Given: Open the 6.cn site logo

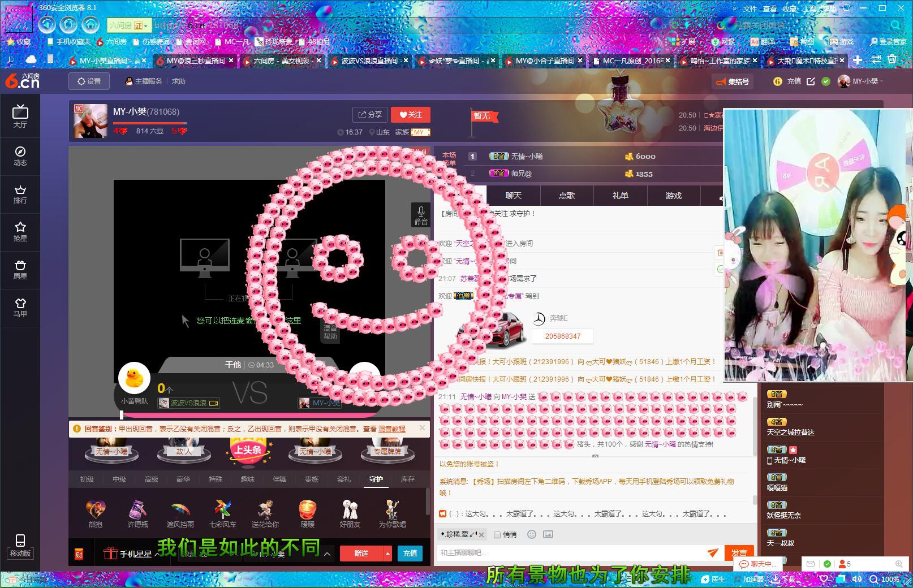Looking at the screenshot, I should [x=23, y=81].
